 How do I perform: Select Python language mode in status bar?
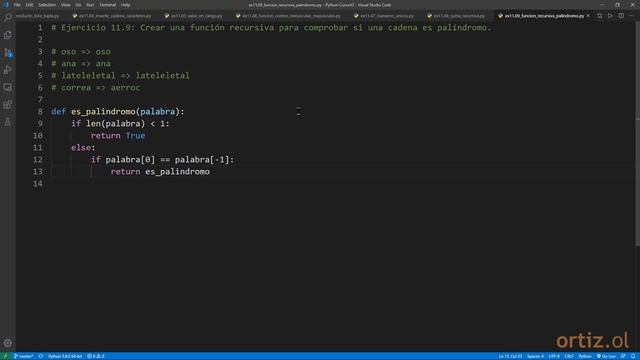click(584, 356)
